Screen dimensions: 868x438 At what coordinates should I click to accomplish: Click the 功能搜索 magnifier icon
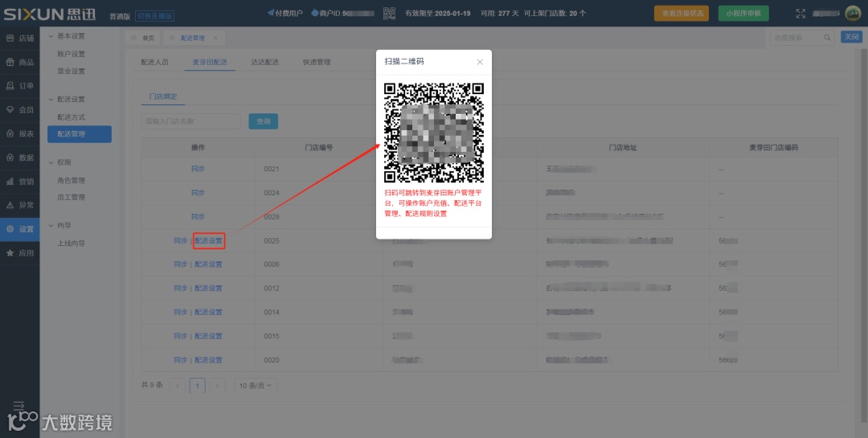827,38
